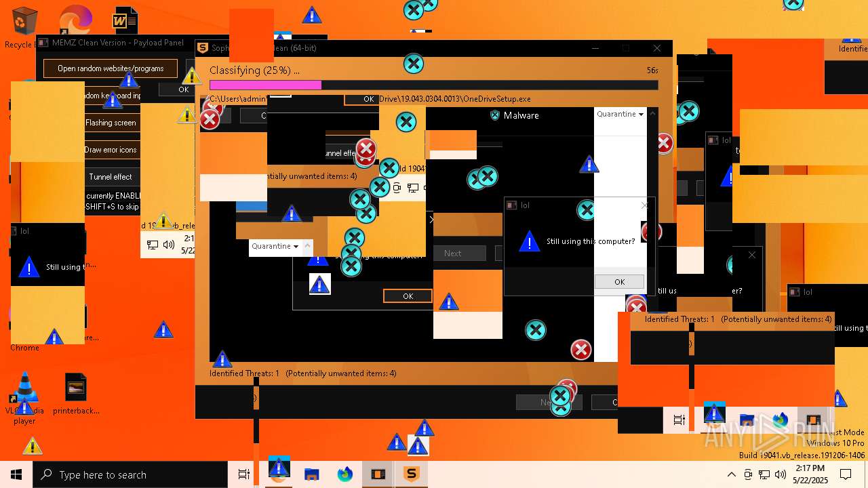Open the notification center icon
The width and height of the screenshot is (868, 488).
coord(846,474)
